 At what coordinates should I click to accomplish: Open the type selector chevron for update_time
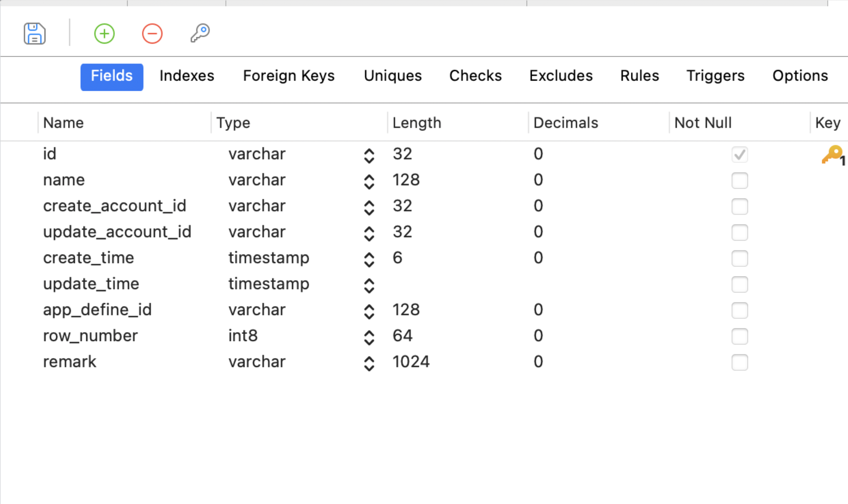pos(369,285)
